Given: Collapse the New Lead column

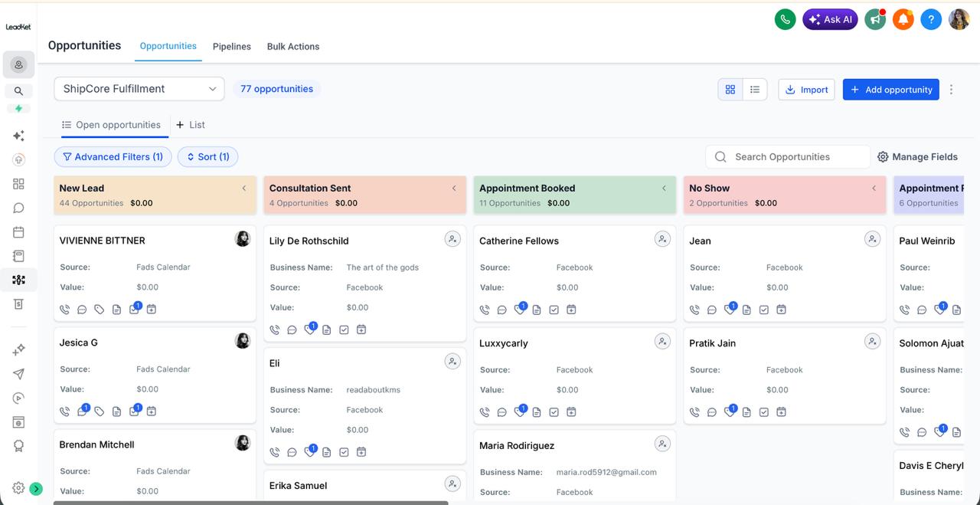Looking at the screenshot, I should click(x=244, y=188).
